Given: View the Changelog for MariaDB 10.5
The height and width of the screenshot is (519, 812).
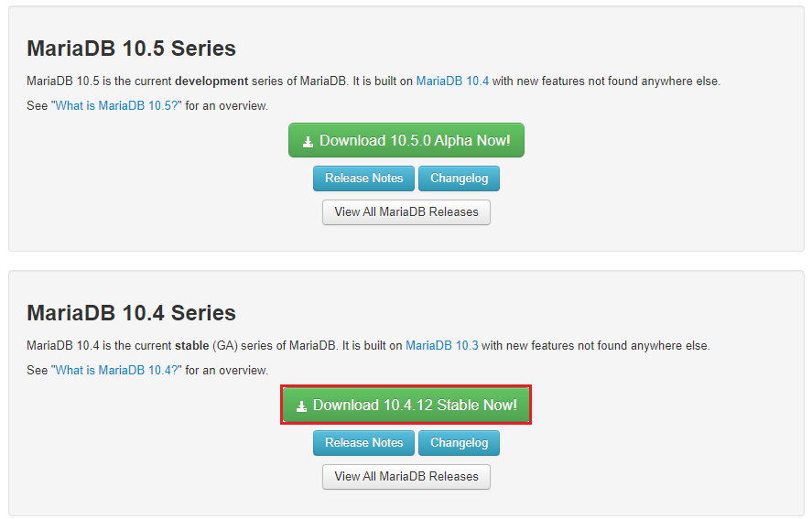Looking at the screenshot, I should 459,178.
